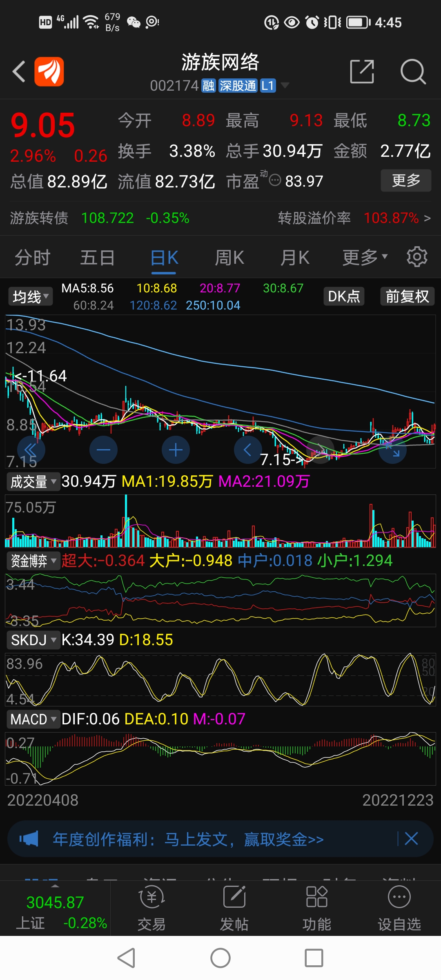The height and width of the screenshot is (980, 441).
Task: Tap 设自选 add to watchlist icon
Action: (399, 909)
